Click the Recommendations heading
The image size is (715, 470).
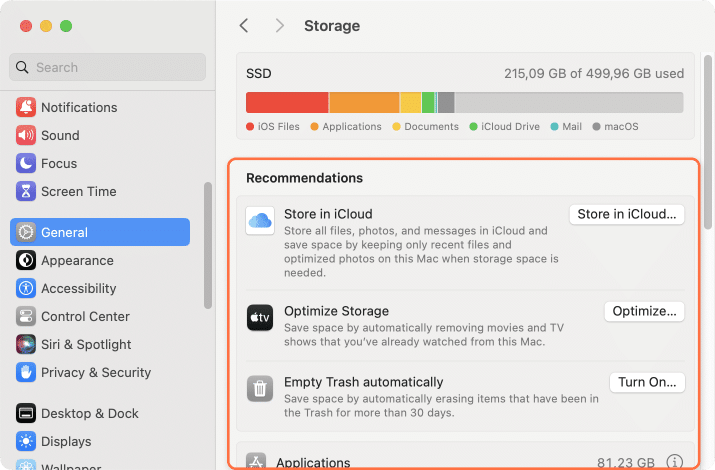[305, 178]
